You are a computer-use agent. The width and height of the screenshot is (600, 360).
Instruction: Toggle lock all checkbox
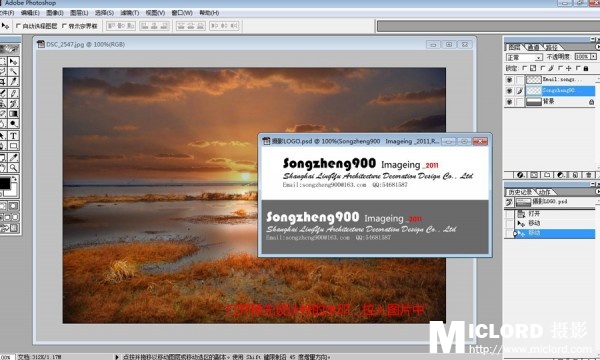click(578, 68)
